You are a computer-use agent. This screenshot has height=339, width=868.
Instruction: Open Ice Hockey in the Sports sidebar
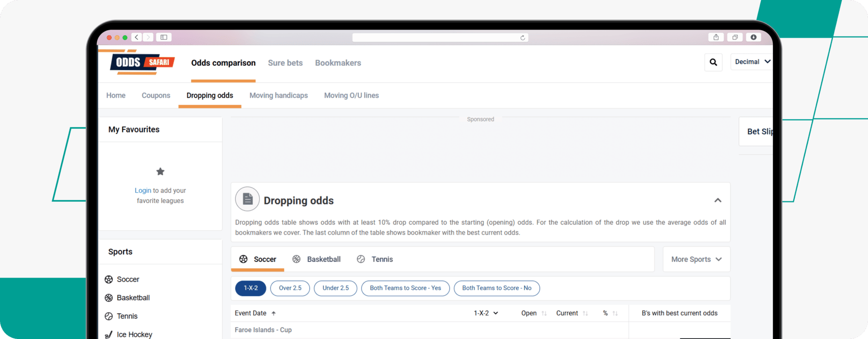coord(135,335)
